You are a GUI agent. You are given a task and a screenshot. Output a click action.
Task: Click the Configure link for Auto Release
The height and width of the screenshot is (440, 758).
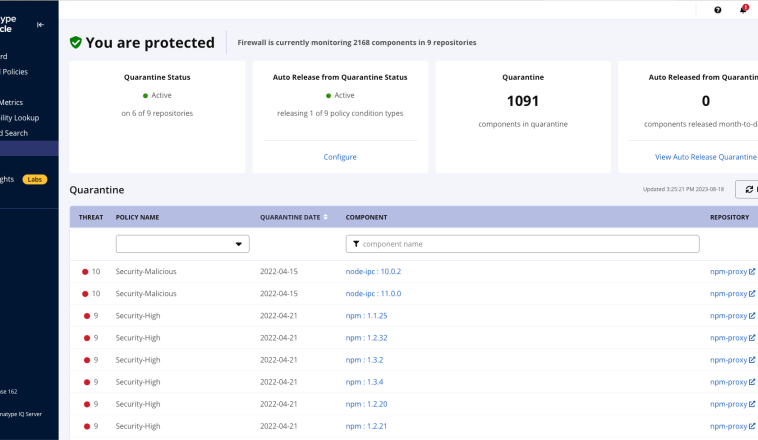(340, 157)
